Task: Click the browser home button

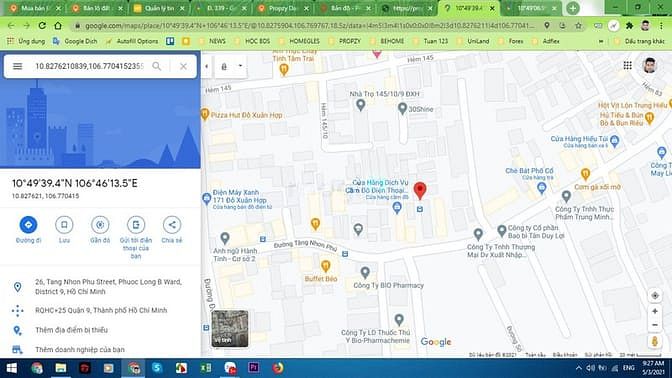Action: (x=58, y=26)
